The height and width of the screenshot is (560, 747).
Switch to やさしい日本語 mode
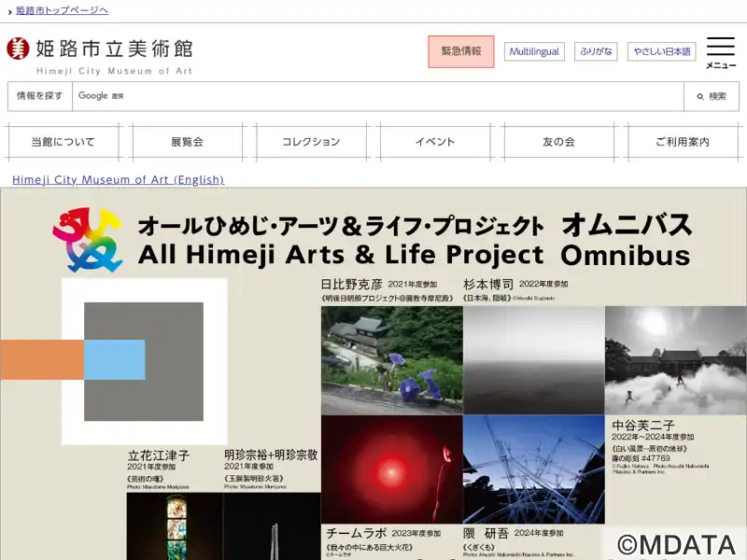point(662,51)
